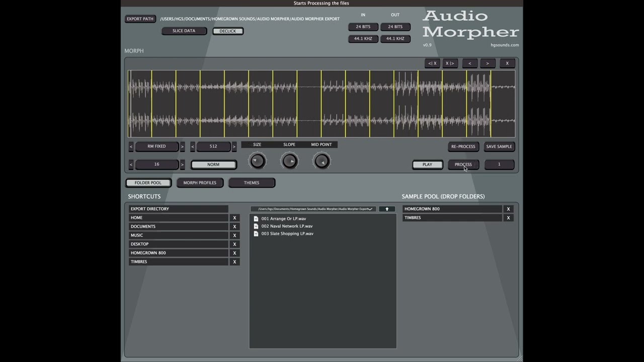Remove MUSIC shortcut with its X
Viewport: 644px width, 362px height.
(234, 235)
